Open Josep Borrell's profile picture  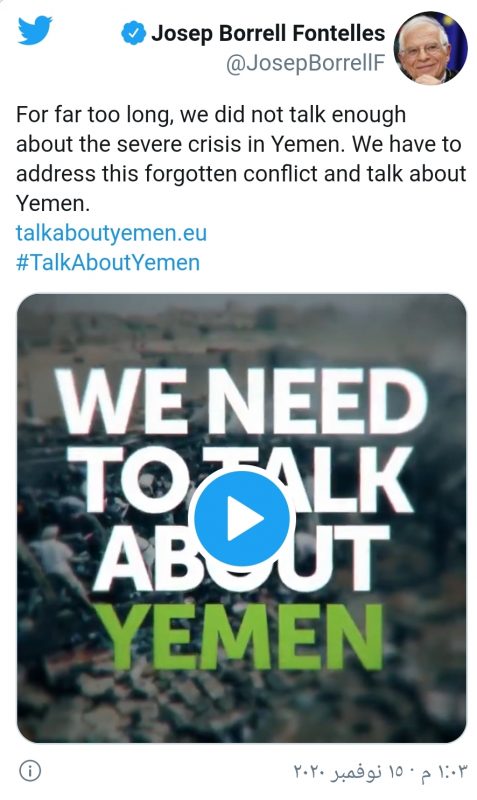pos(430,48)
